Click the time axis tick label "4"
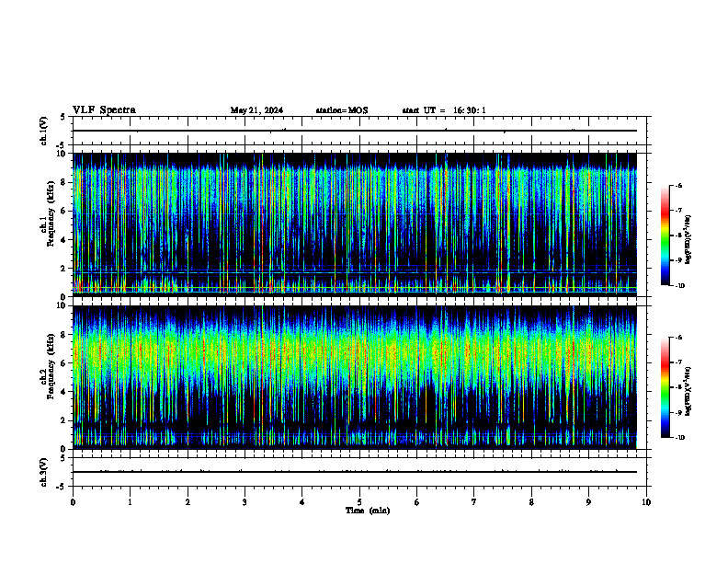 click(x=302, y=502)
